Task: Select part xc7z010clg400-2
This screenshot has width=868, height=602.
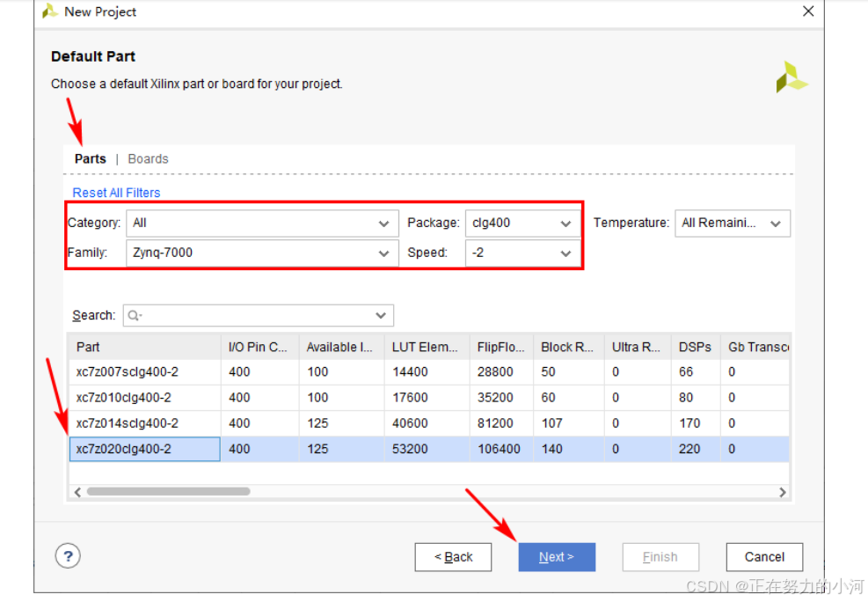Action: [123, 398]
